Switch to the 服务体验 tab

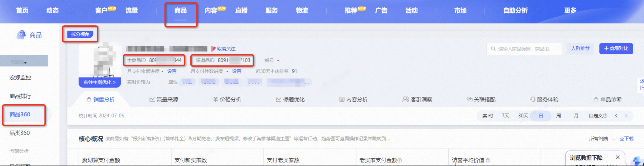pyautogui.click(x=544, y=99)
